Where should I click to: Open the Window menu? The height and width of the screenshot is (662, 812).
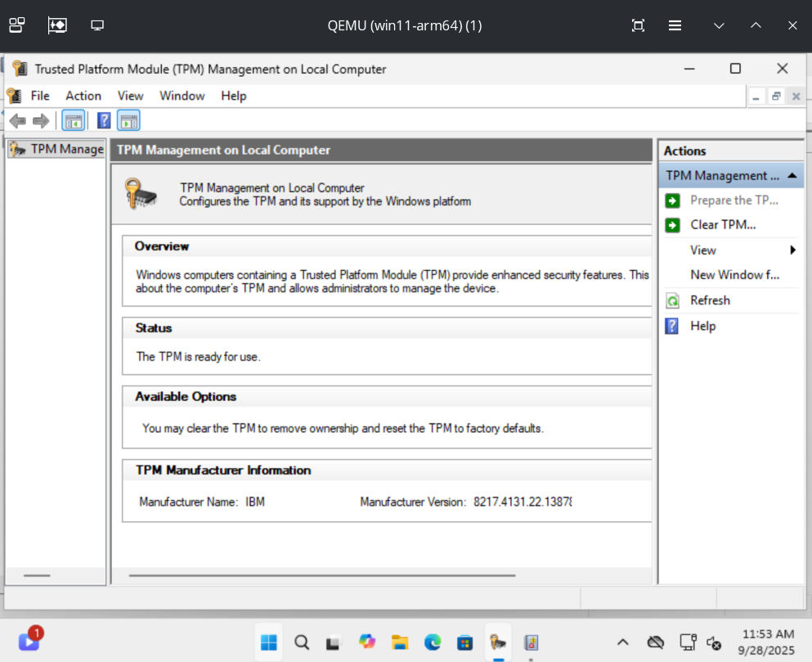pyautogui.click(x=182, y=96)
